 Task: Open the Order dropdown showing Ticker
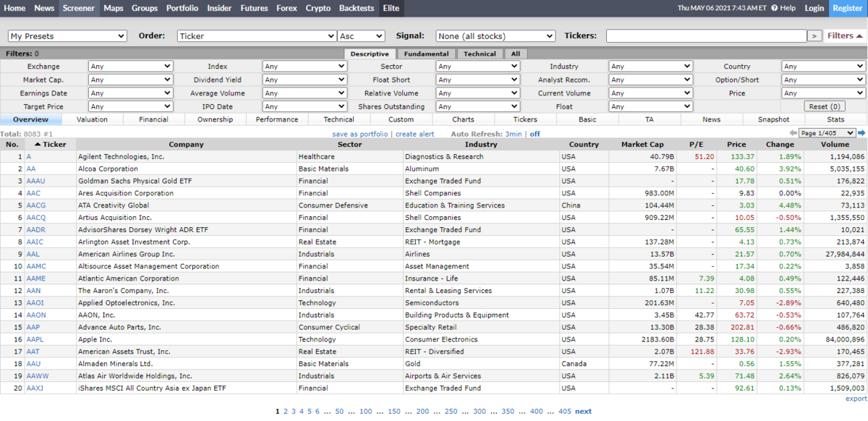click(257, 36)
